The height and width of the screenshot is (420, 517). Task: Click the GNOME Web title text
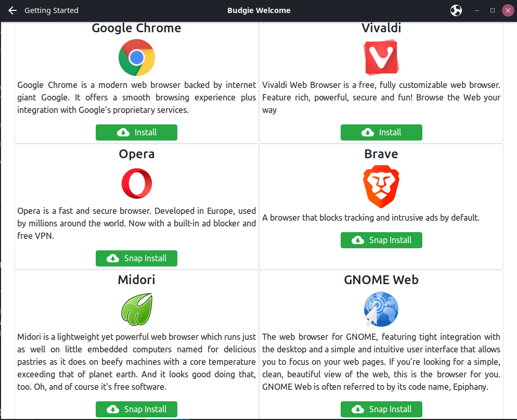(x=381, y=280)
